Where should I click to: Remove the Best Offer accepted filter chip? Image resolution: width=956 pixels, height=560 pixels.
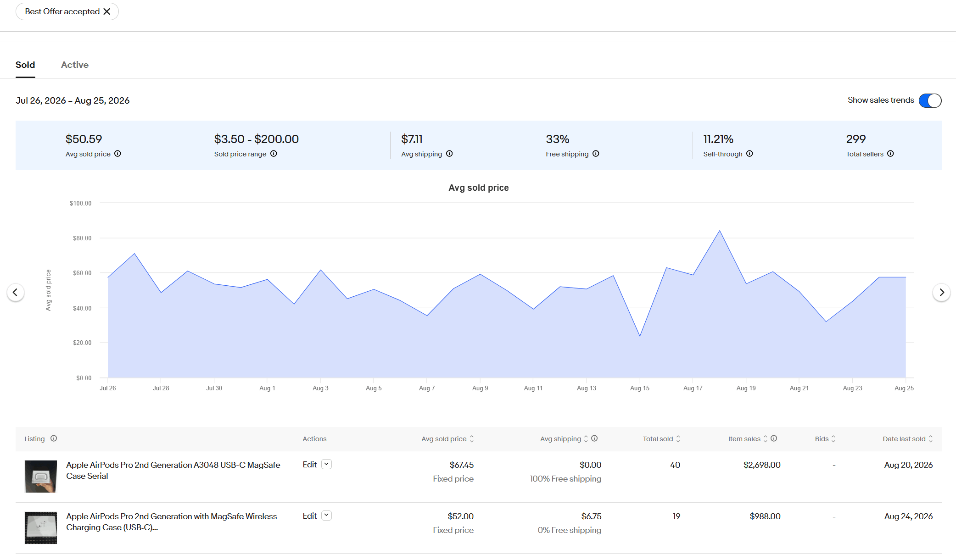pos(107,11)
